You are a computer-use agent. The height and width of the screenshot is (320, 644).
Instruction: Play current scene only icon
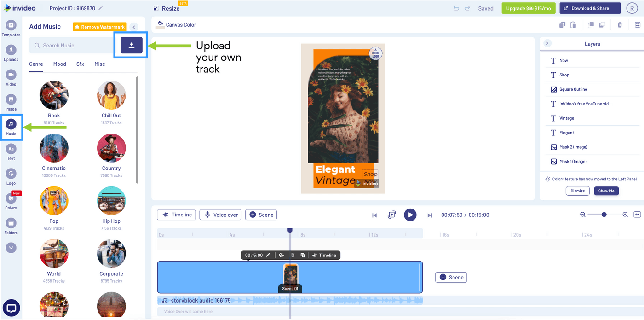point(391,215)
